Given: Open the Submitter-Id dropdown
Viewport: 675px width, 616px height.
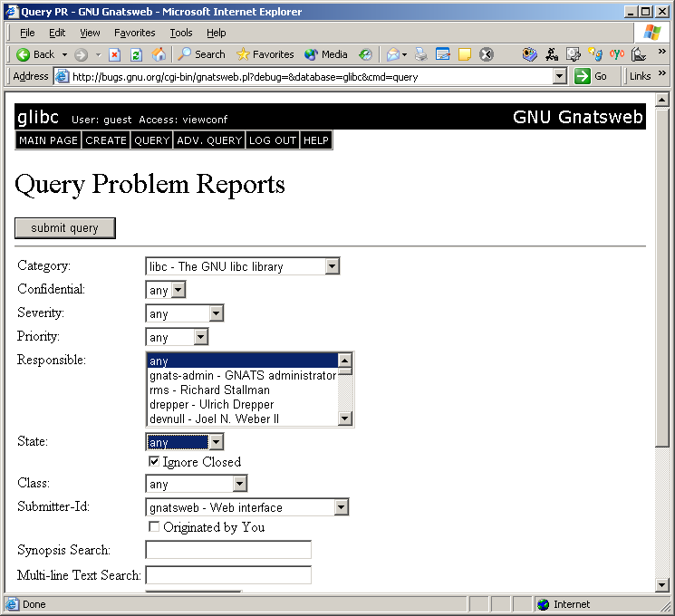Looking at the screenshot, I should pos(247,507).
